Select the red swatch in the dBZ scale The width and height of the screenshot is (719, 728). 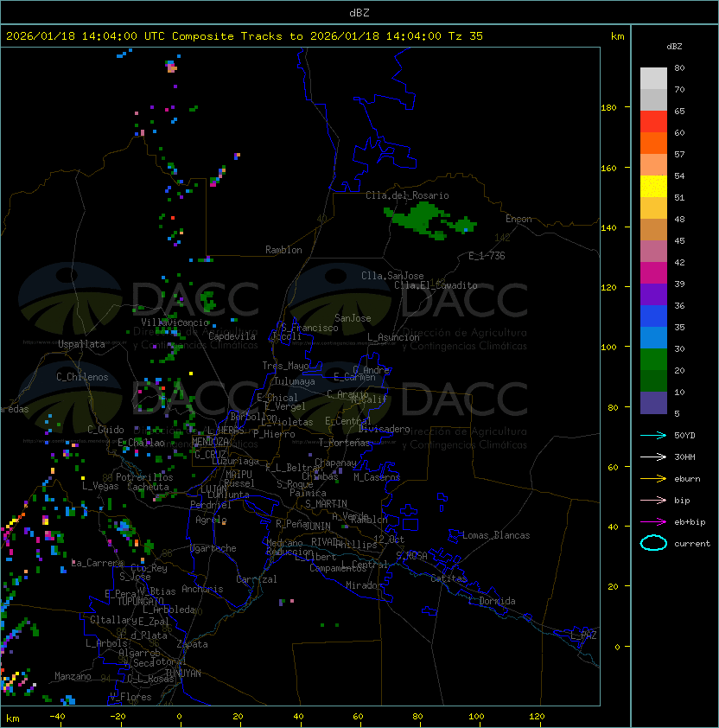[653, 122]
